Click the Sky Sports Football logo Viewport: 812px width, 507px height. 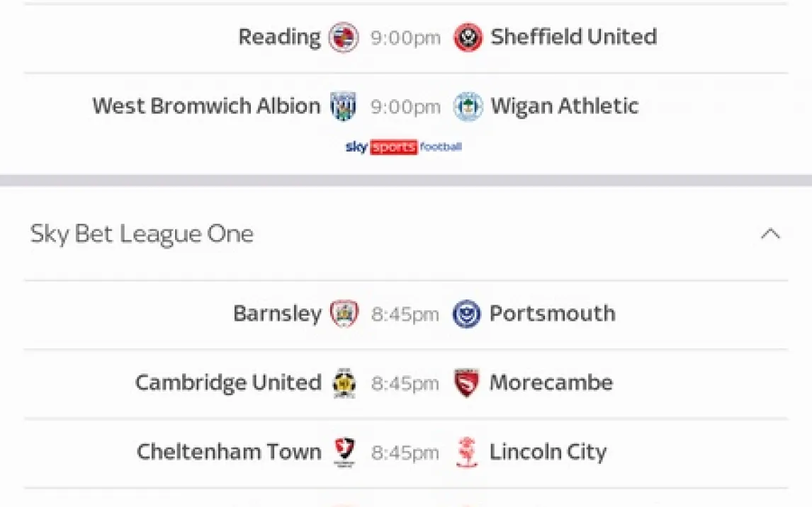coord(404,147)
